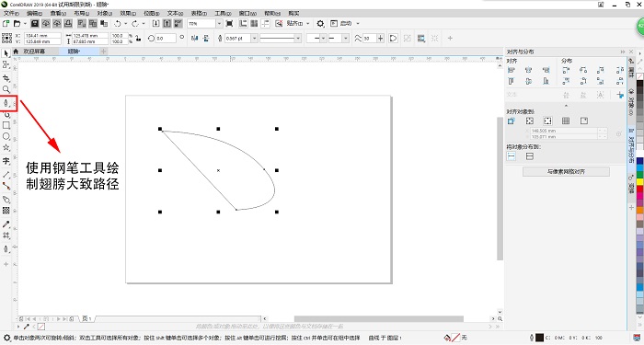Click the 与像素网格对齐 button
The height and width of the screenshot is (345, 644).
tap(566, 172)
